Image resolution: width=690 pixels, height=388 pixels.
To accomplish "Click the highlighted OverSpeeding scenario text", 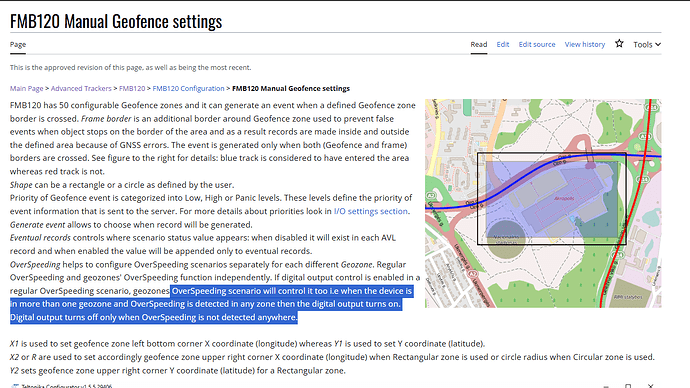I will tap(211, 304).
